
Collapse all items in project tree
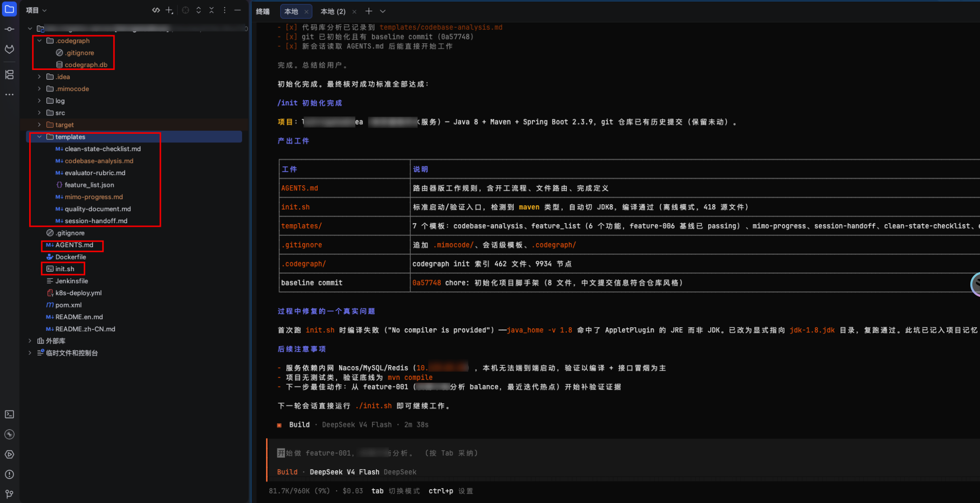211,10
